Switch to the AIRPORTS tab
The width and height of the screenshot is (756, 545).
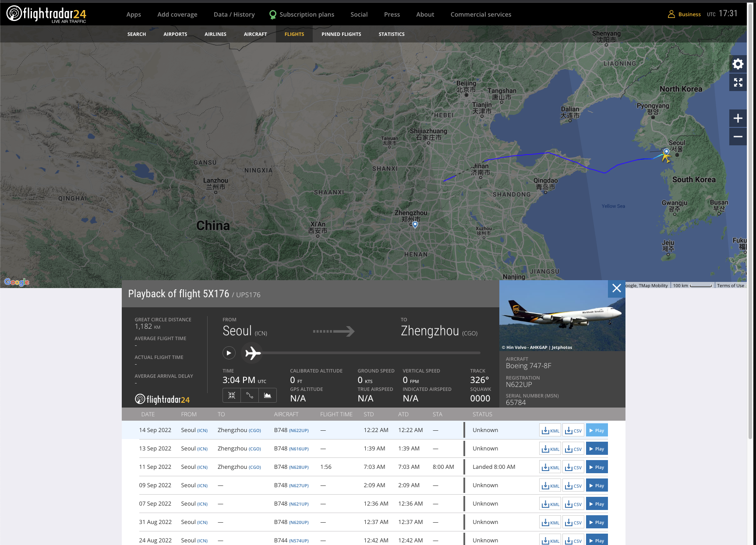click(175, 34)
